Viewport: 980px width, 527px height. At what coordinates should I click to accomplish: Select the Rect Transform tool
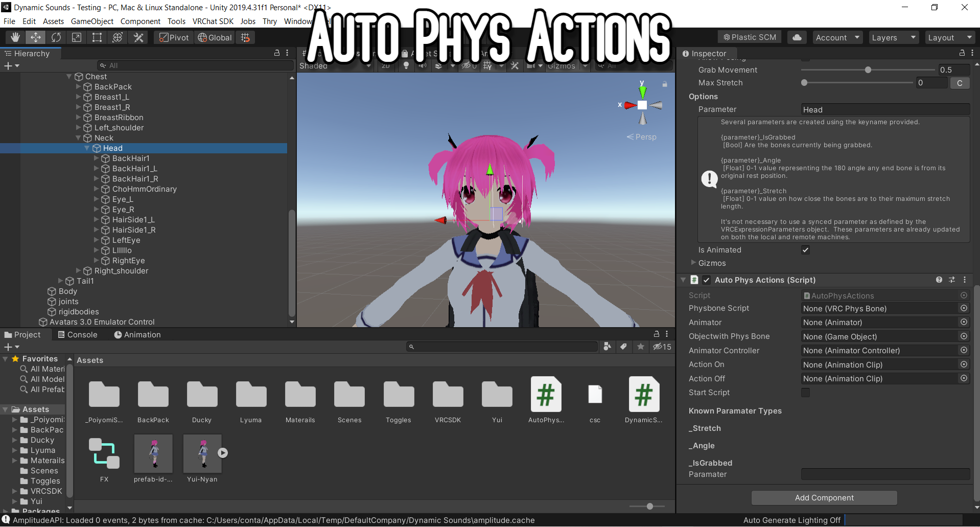coord(97,37)
